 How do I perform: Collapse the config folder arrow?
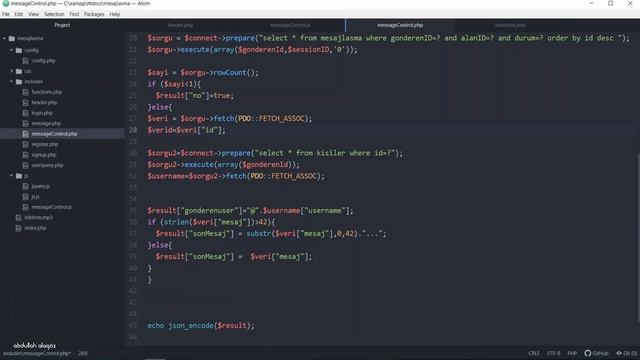pyautogui.click(x=11, y=50)
